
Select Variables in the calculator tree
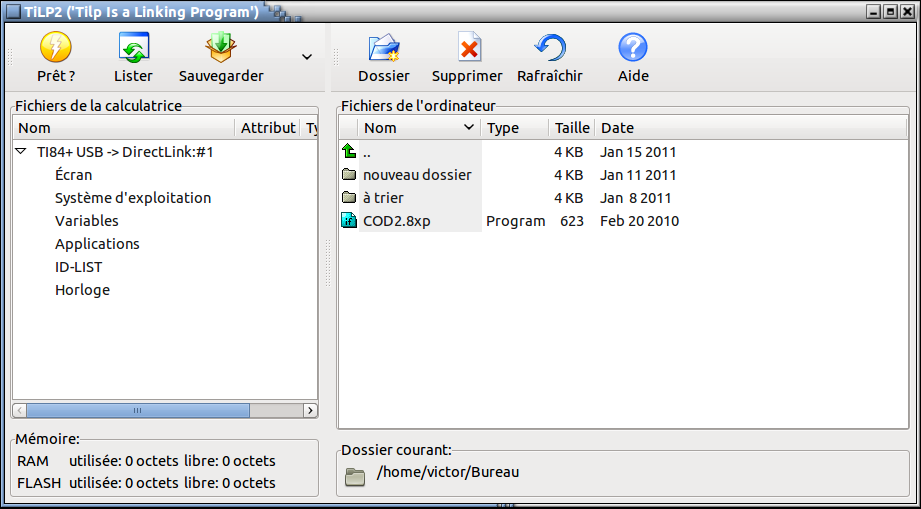point(86,221)
